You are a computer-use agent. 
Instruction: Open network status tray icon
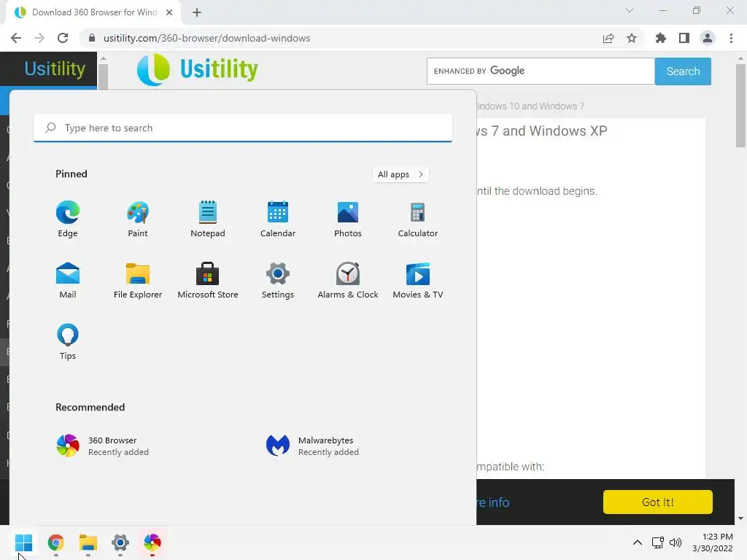pyautogui.click(x=658, y=542)
